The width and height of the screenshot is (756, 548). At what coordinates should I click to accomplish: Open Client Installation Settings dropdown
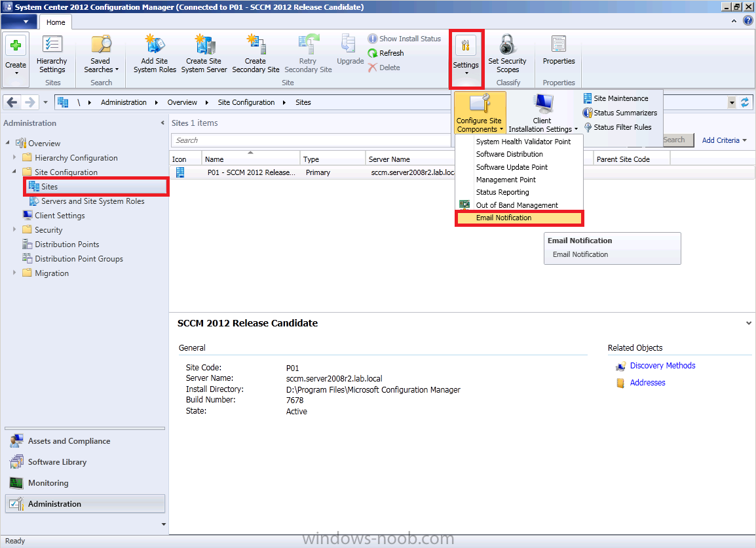[543, 113]
